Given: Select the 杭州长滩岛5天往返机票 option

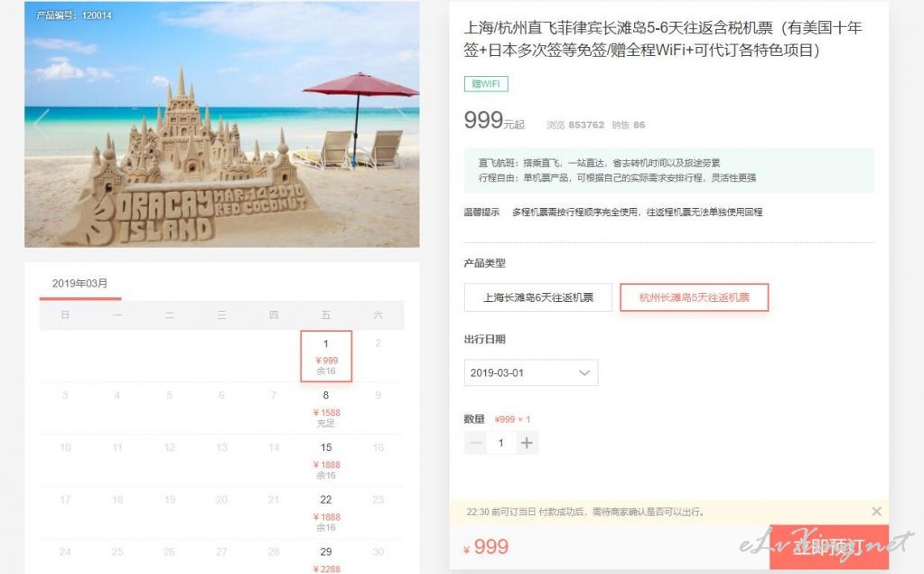Looking at the screenshot, I should tap(695, 297).
